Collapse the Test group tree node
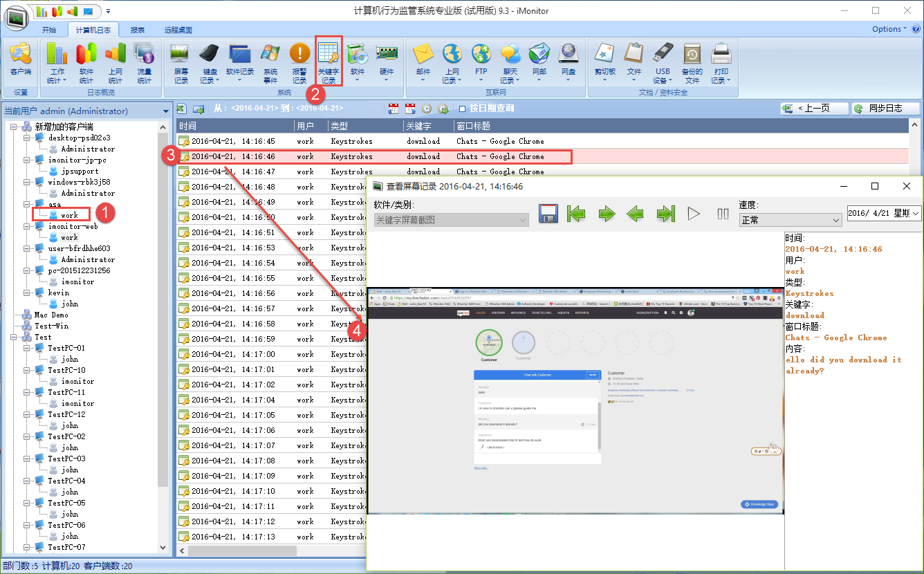The image size is (924, 574). [15, 337]
